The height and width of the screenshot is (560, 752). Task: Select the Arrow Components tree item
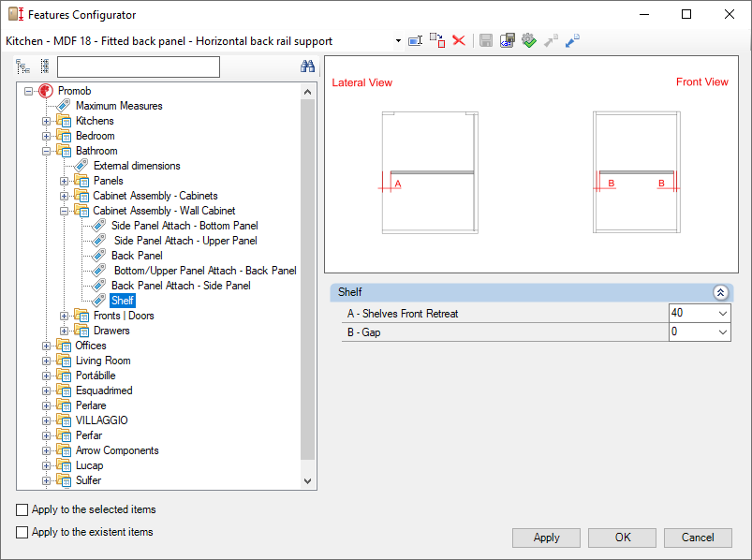[117, 450]
